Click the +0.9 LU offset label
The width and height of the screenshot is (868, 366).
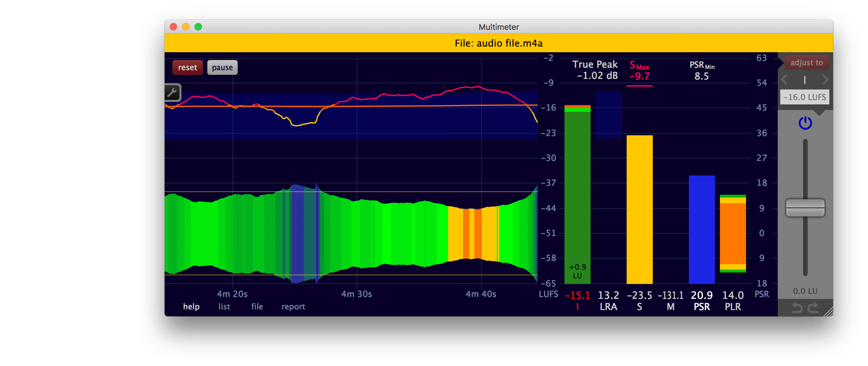pyautogui.click(x=577, y=271)
